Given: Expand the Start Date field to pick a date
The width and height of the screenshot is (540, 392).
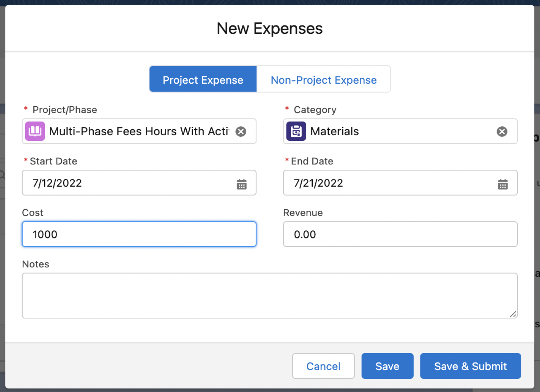Looking at the screenshot, I should [242, 184].
